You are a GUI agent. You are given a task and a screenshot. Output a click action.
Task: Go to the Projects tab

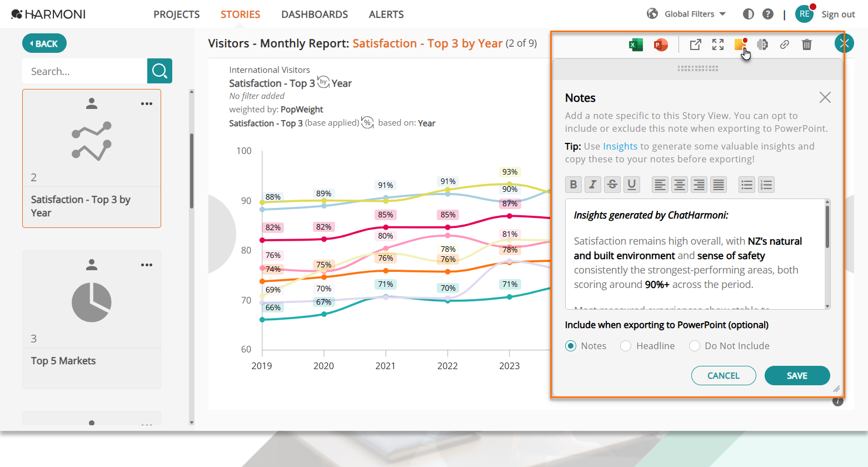[177, 14]
